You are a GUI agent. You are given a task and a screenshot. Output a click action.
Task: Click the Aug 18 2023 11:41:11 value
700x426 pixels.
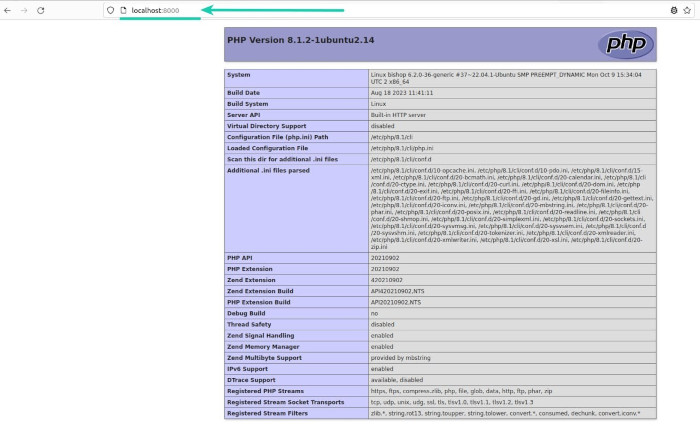402,93
